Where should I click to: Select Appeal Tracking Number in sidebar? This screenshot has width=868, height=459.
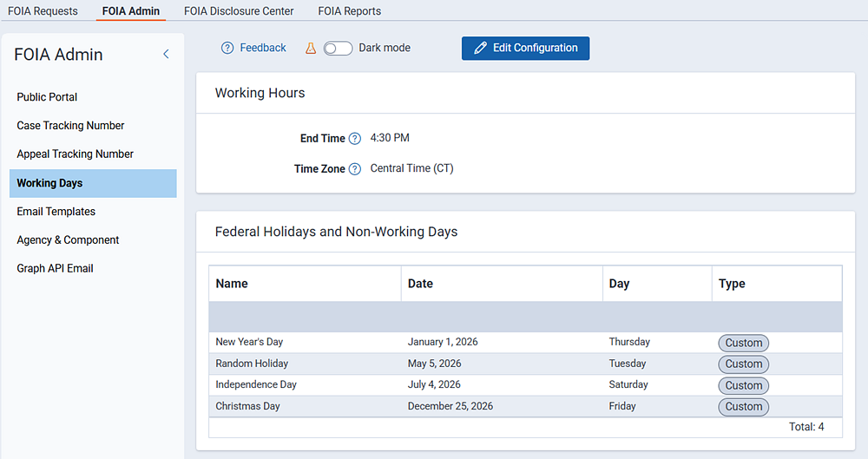click(x=93, y=154)
